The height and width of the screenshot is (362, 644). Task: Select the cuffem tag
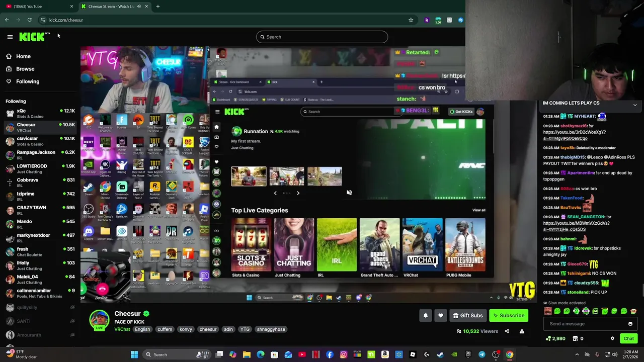point(165,329)
